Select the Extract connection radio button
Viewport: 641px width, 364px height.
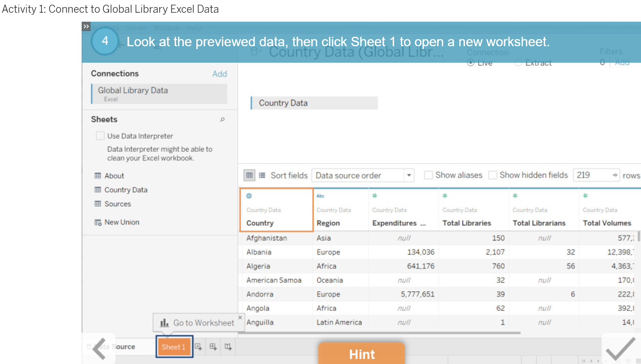click(518, 62)
